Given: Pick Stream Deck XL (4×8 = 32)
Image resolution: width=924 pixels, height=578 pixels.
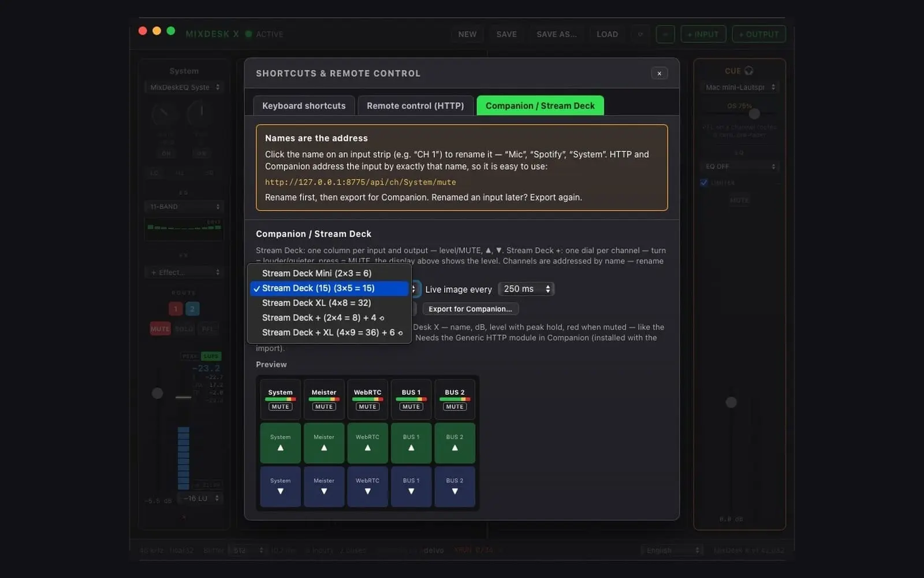Looking at the screenshot, I should pyautogui.click(x=329, y=303).
